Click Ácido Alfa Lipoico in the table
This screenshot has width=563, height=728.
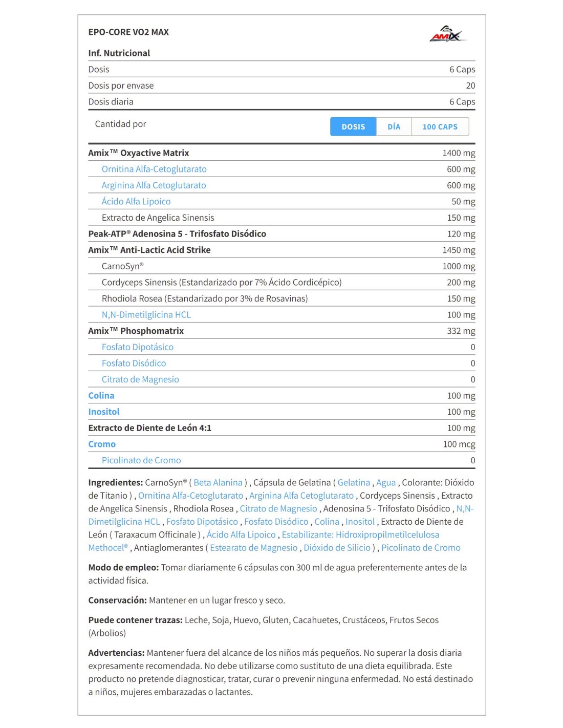(136, 202)
